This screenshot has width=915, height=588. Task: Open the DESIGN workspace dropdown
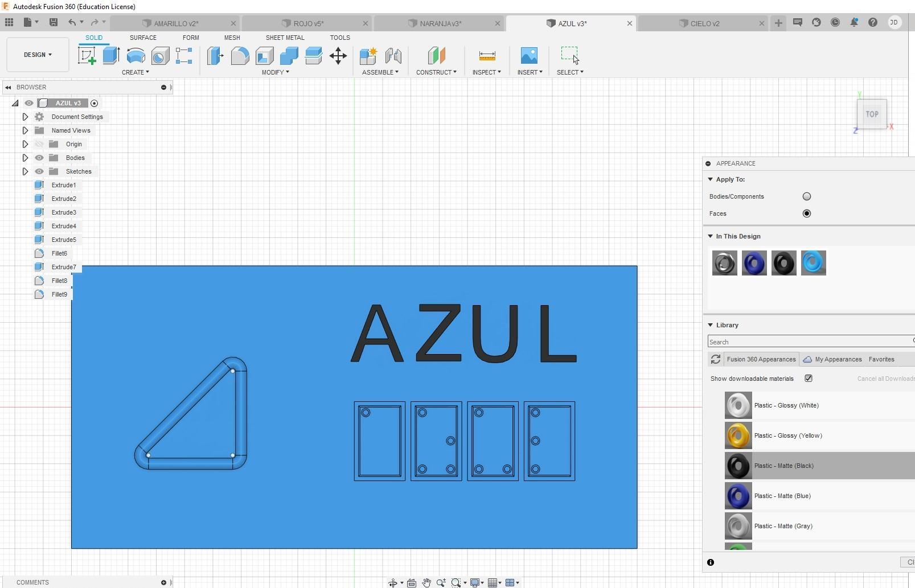(x=38, y=55)
